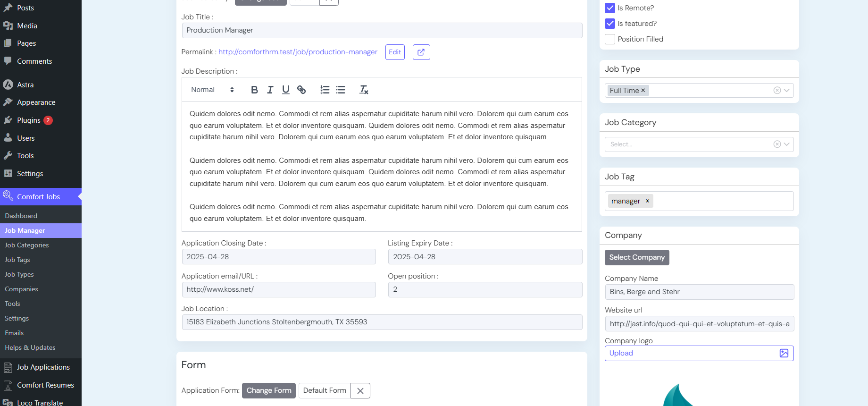Create a numbered list in the editor
This screenshot has width=868, height=406.
click(x=325, y=90)
